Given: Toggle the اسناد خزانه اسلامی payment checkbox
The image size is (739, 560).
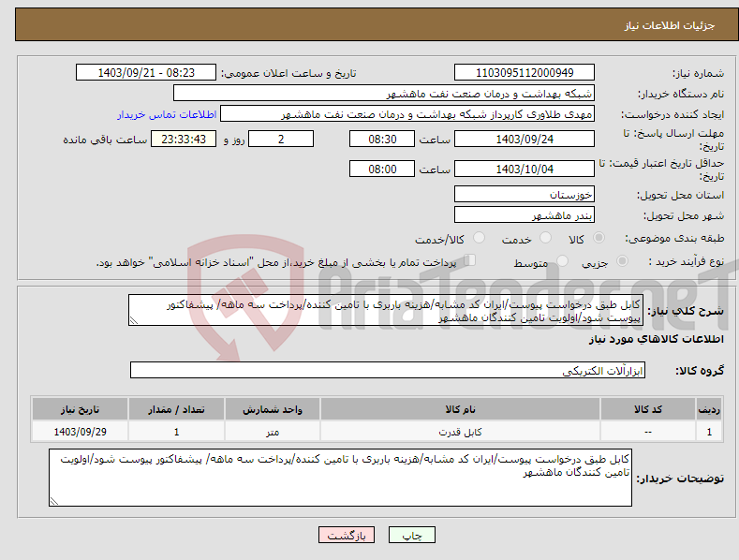Looking at the screenshot, I should tap(469, 259).
